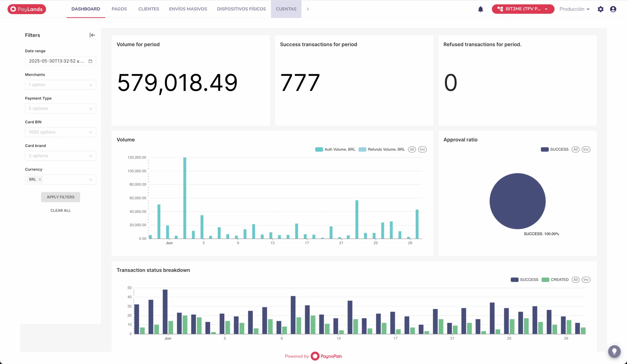Click the Refunds Volume, BRL color swatch
This screenshot has height=364, width=627.
[362, 149]
